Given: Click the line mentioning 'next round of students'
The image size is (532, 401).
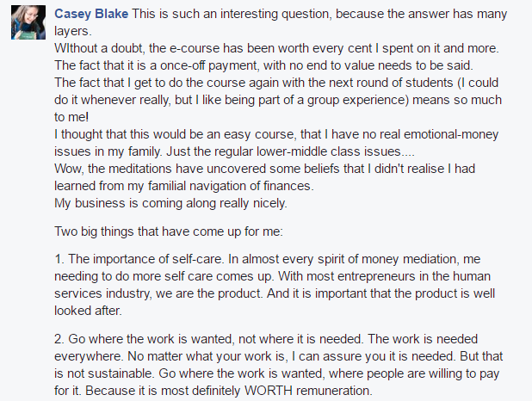Looking at the screenshot, I should coord(276,83).
